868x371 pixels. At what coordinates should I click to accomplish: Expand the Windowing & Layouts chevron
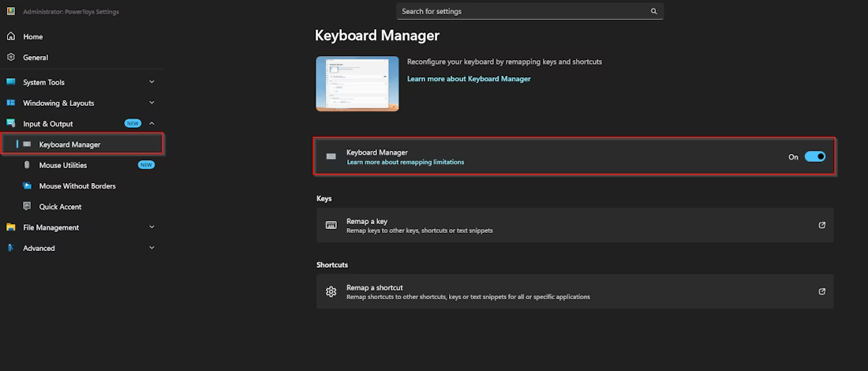point(152,103)
